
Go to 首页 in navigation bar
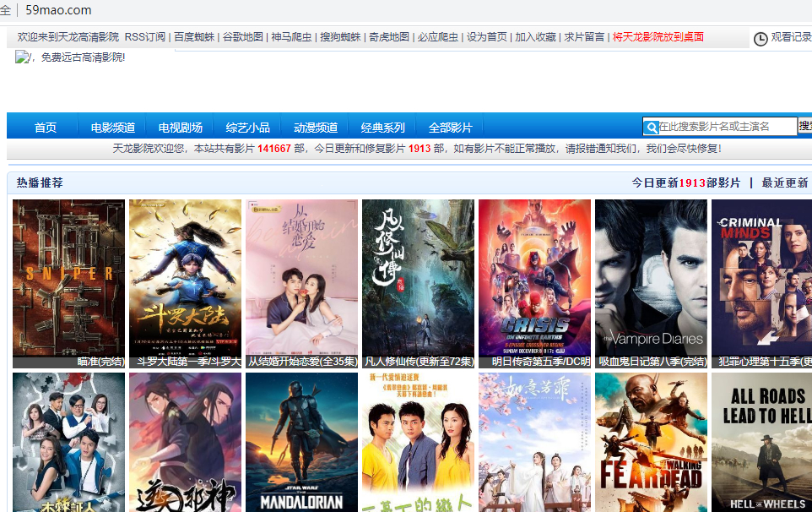pos(46,128)
